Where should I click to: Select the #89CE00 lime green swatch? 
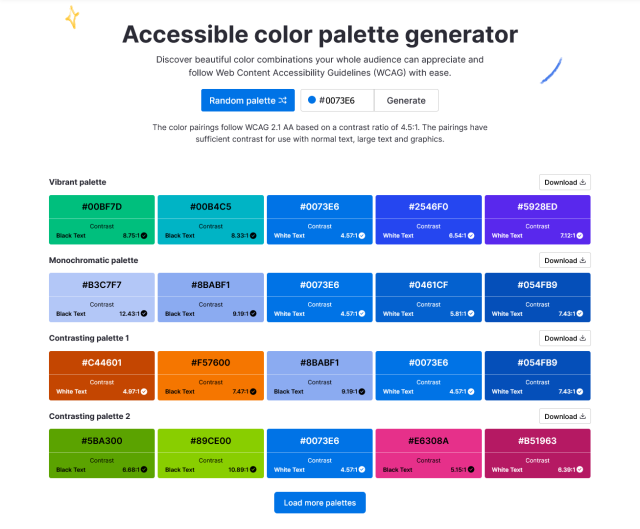click(211, 453)
